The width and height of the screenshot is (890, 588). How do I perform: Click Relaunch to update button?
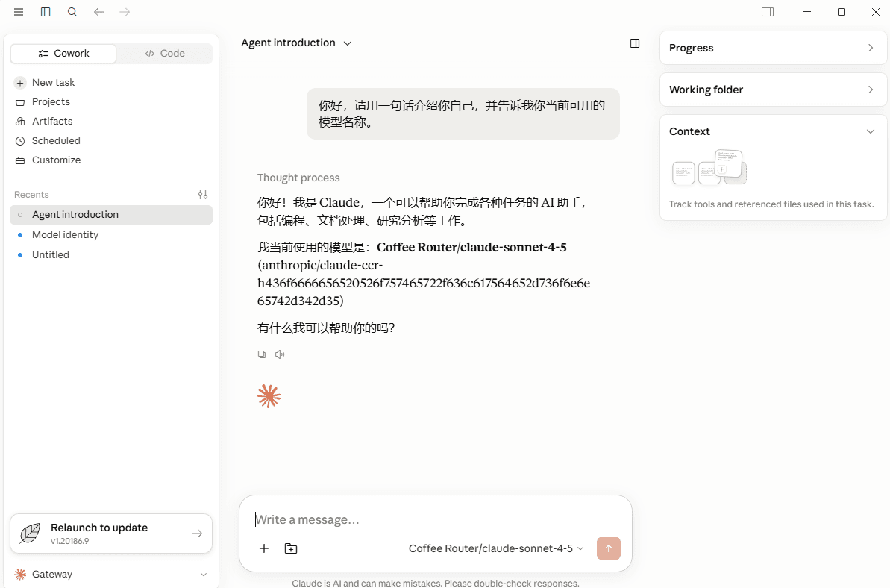(111, 534)
